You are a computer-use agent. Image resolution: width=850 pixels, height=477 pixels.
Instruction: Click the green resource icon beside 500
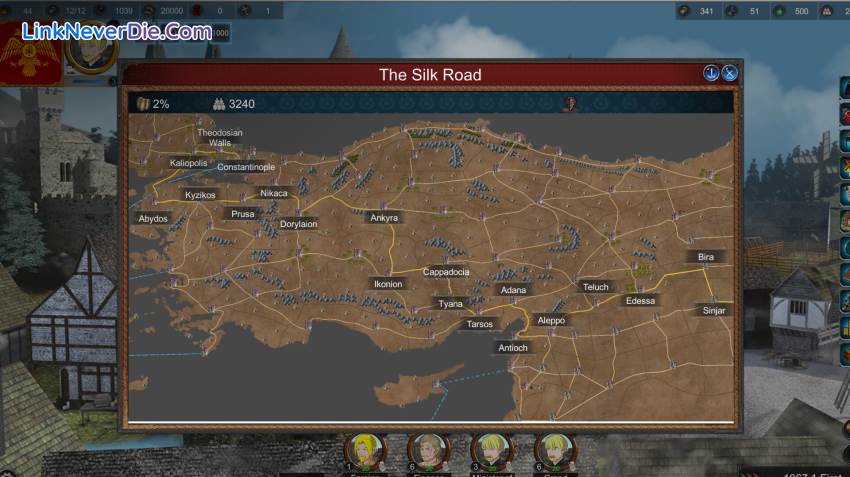click(776, 11)
